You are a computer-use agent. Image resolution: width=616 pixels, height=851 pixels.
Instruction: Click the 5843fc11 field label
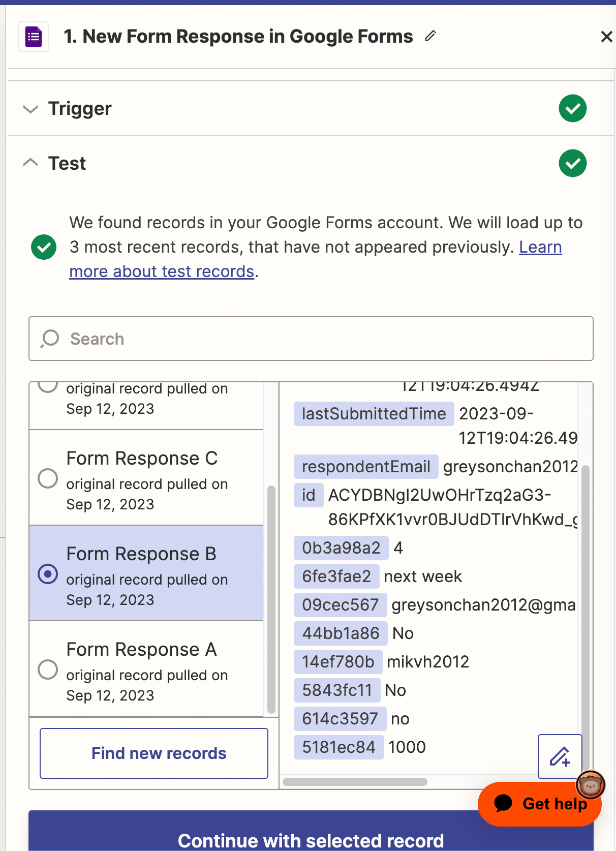point(337,690)
